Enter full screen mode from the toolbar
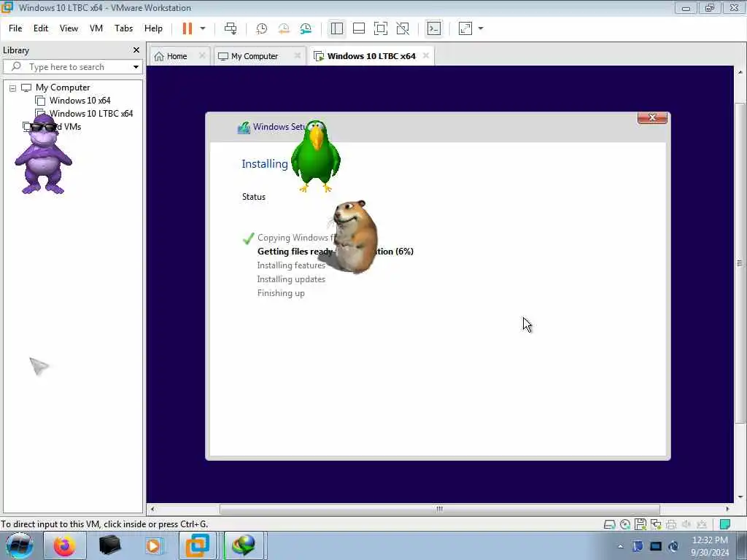The image size is (747, 560). coord(381,28)
